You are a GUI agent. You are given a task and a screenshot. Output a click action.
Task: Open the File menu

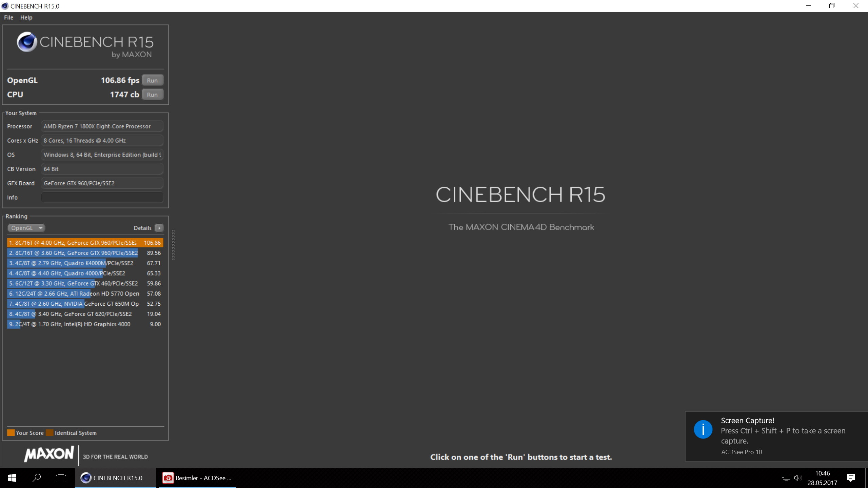click(8, 17)
